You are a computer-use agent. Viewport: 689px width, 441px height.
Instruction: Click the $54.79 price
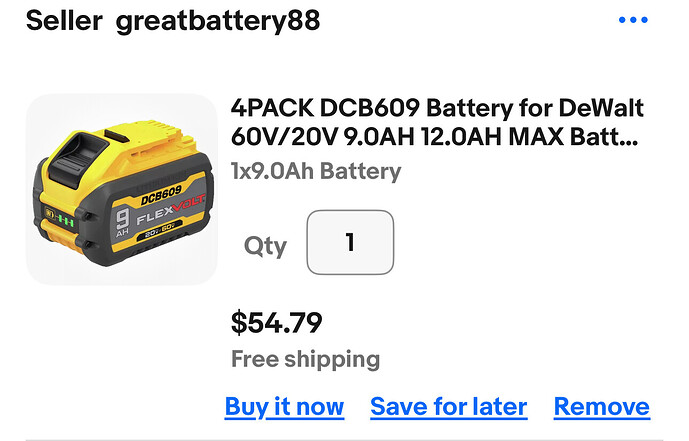[276, 323]
